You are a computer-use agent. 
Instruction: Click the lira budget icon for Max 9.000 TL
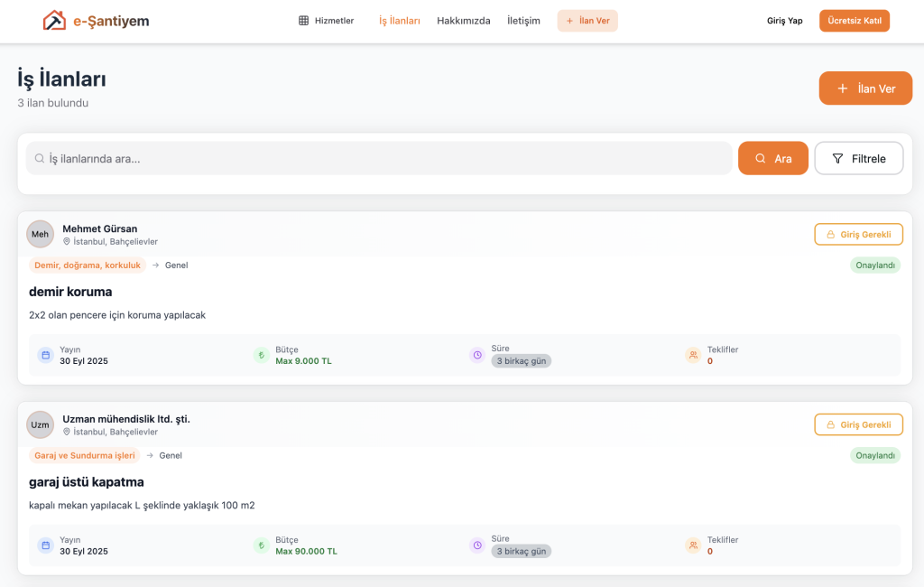coord(261,356)
